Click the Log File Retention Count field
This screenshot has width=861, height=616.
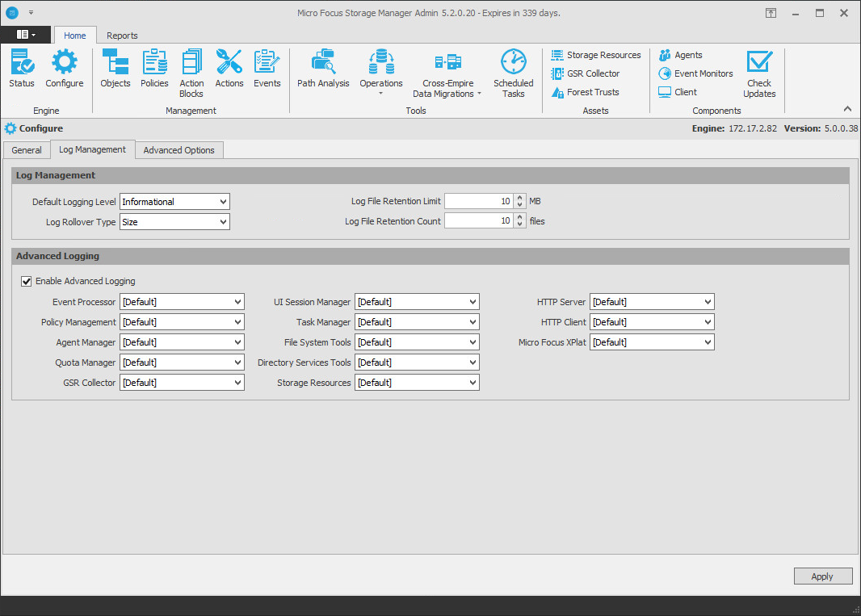pyautogui.click(x=478, y=221)
